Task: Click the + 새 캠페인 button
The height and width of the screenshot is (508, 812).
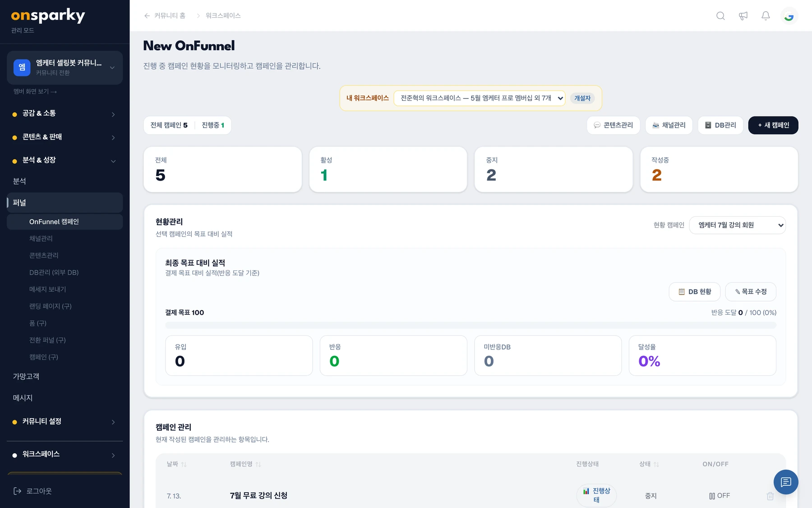Action: coord(773,125)
